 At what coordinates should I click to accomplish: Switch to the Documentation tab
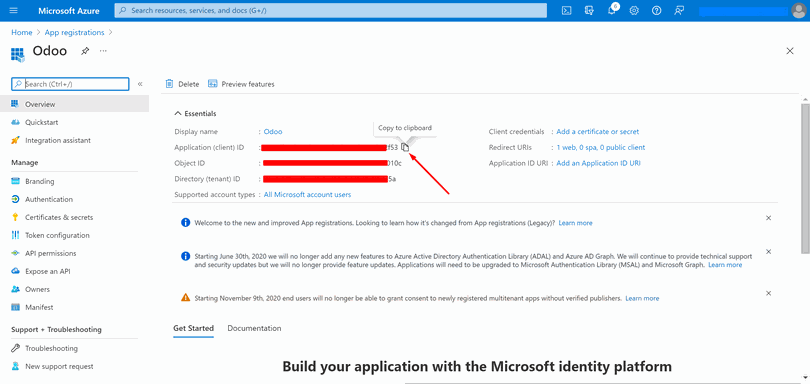254,328
